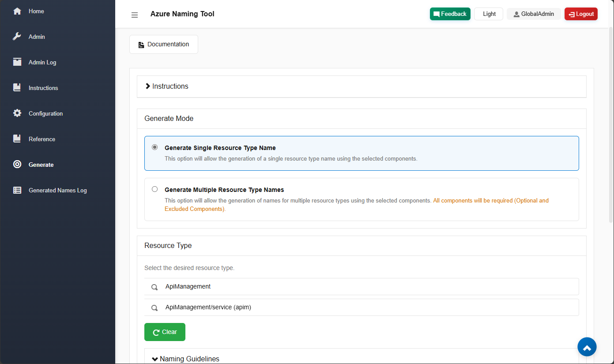
Task: Collapse the Naming Guidelines section
Action: pos(185,359)
